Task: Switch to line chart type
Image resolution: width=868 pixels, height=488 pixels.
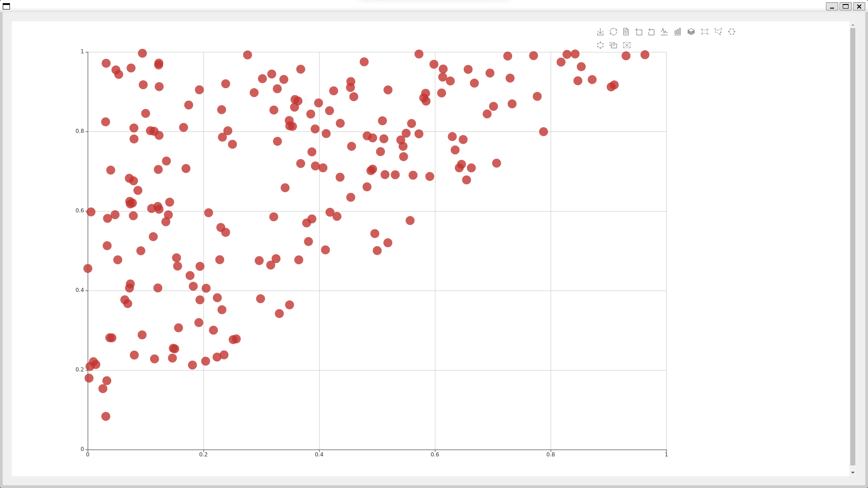Action: (664, 32)
